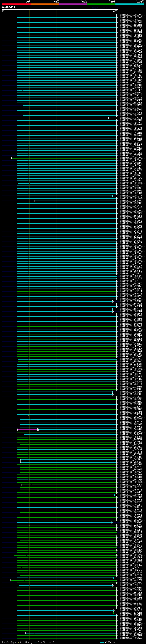The width and height of the screenshot is (146, 644).
Task: Select label UniRef100_Q2XPV9
Action: point(131,110)
